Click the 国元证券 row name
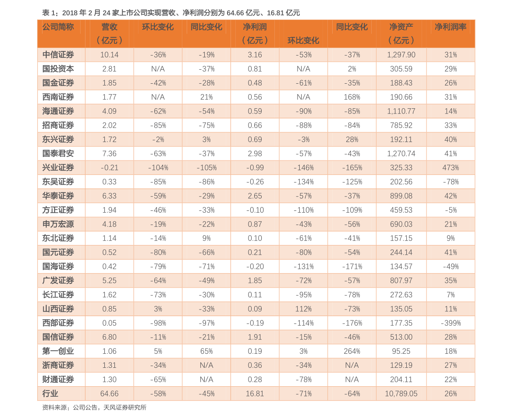Viewport: 522px width, 420px height. (x=58, y=253)
